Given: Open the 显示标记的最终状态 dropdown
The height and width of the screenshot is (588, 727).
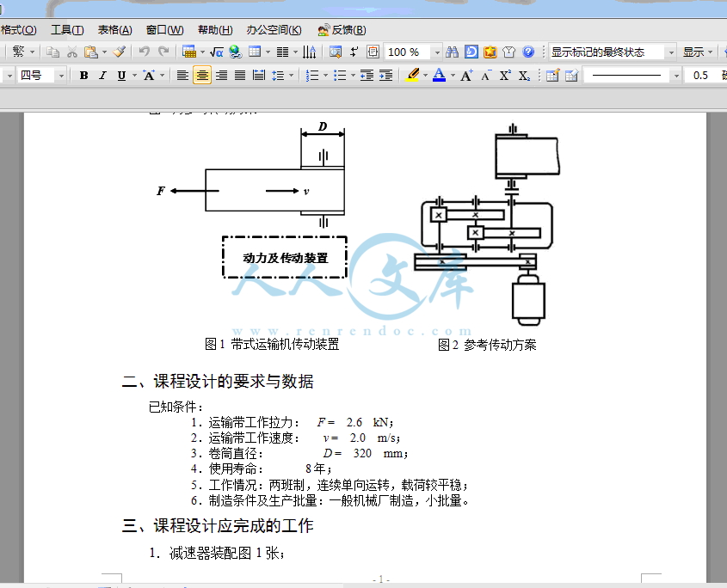Looking at the screenshot, I should 671,52.
